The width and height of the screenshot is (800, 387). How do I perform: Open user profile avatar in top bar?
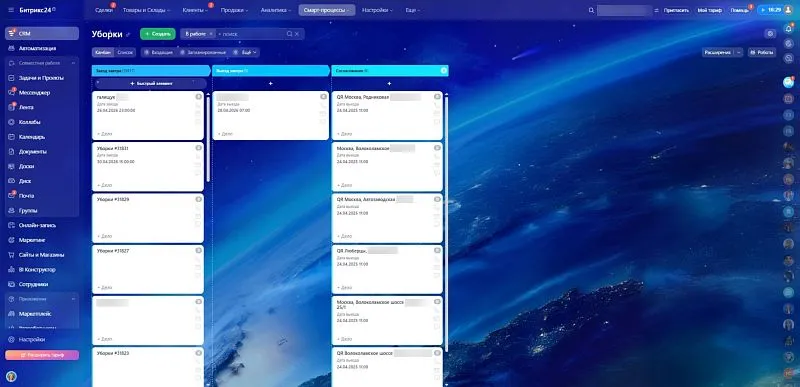coord(788,10)
